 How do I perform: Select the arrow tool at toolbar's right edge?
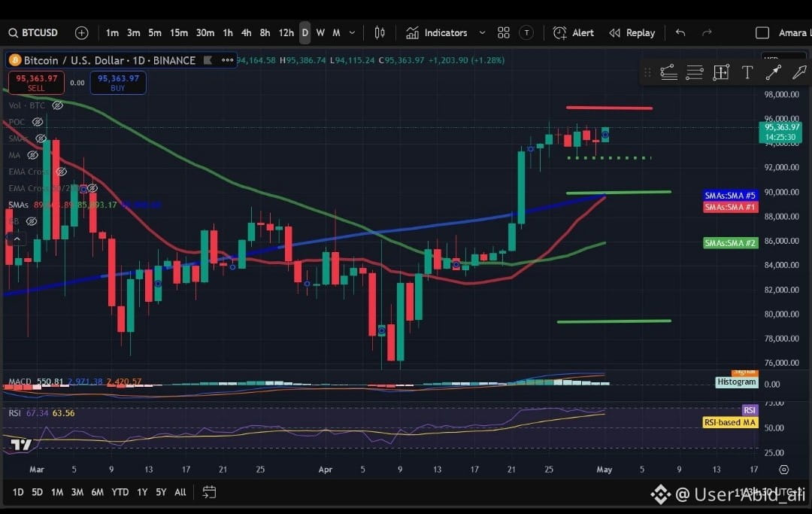point(799,72)
